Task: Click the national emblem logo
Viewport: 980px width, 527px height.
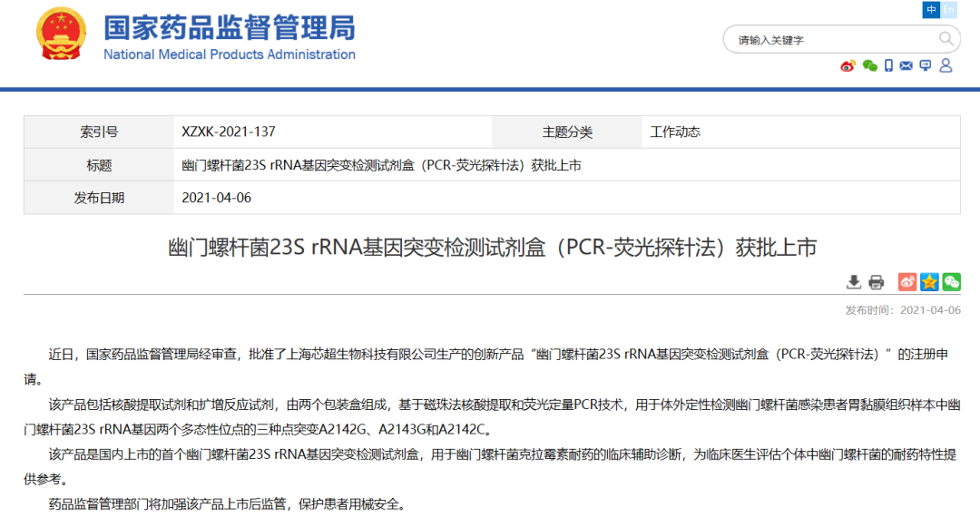Action: (62, 34)
